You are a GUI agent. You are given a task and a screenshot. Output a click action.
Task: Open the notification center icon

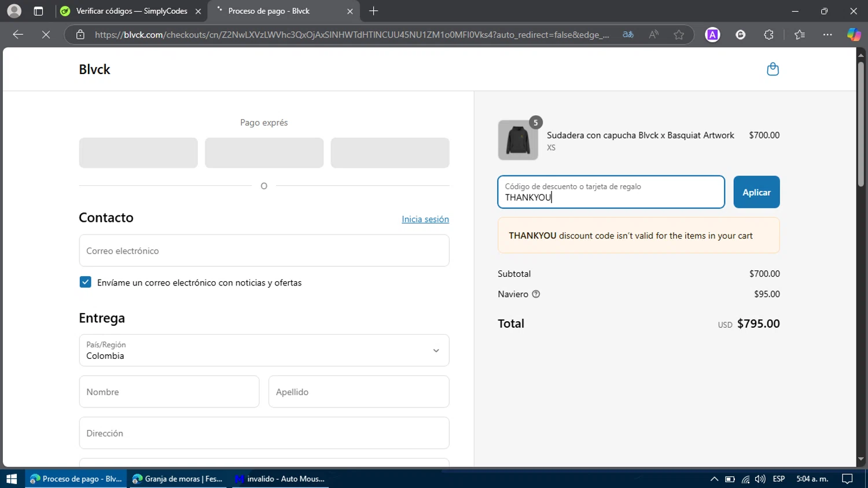(x=847, y=479)
